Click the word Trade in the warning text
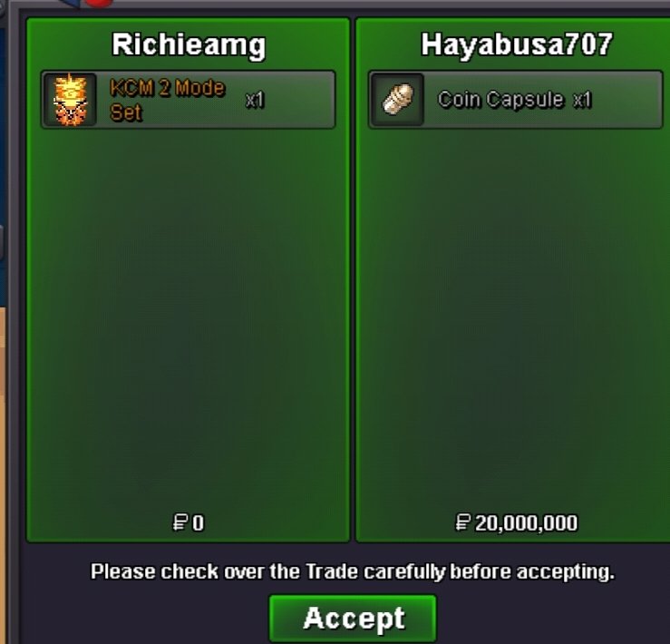Image resolution: width=670 pixels, height=644 pixels. coord(332,571)
